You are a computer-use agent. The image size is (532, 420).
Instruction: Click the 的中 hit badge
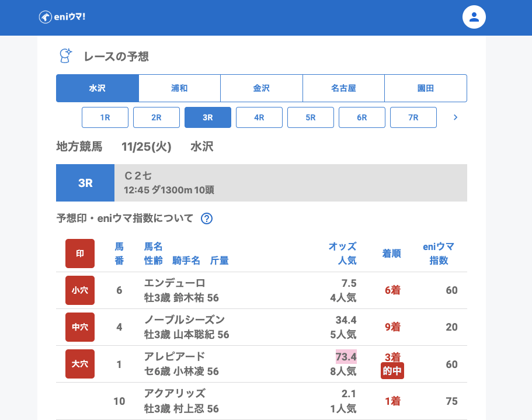[x=392, y=371]
